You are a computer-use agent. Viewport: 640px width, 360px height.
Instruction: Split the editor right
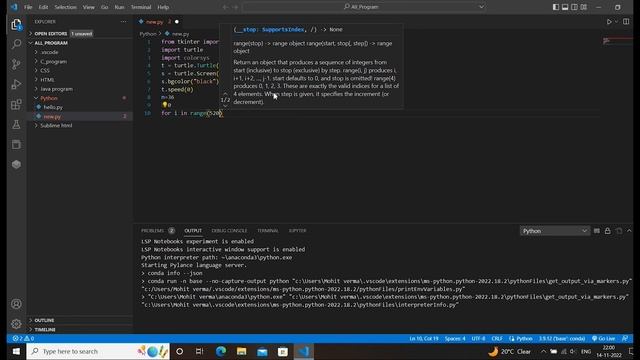(626, 22)
